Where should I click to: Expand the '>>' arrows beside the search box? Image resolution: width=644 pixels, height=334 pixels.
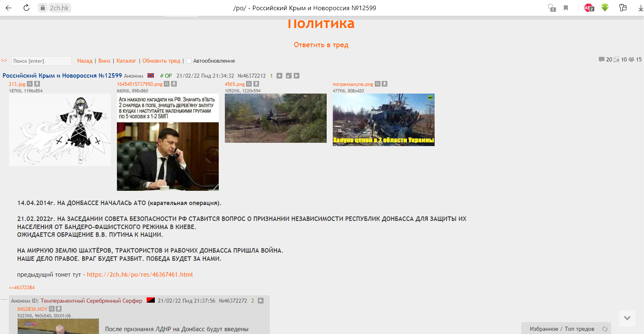pyautogui.click(x=4, y=61)
